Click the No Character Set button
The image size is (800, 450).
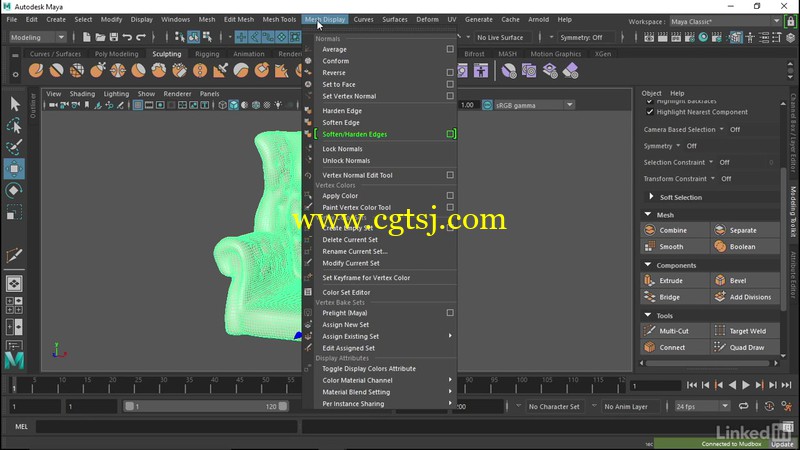[x=554, y=407]
